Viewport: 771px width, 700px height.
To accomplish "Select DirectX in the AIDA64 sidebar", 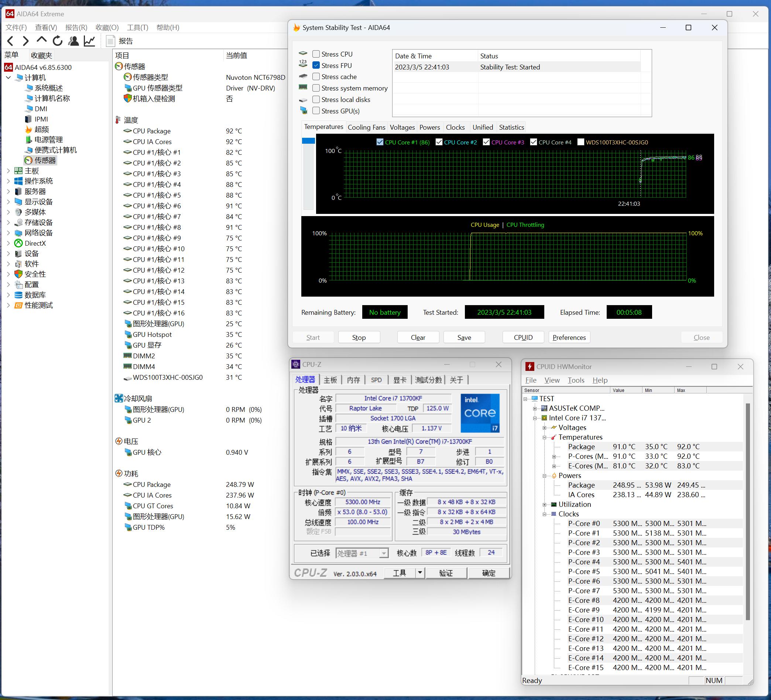I will tap(35, 243).
